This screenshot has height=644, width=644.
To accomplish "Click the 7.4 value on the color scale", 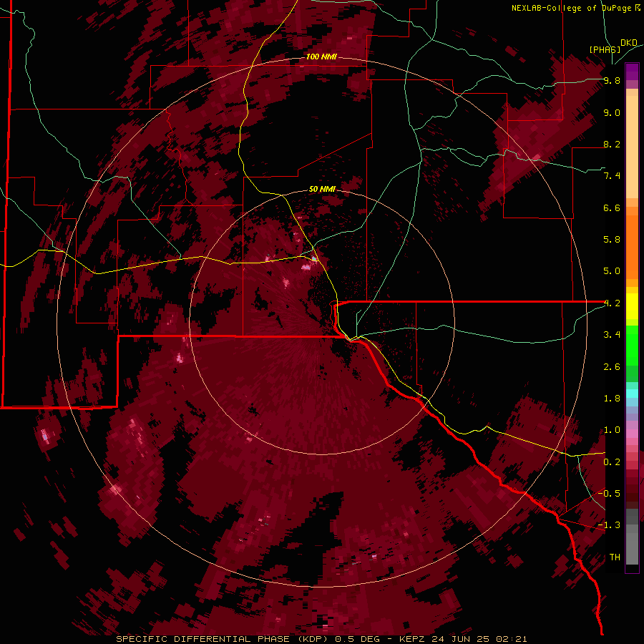I will 612,176.
